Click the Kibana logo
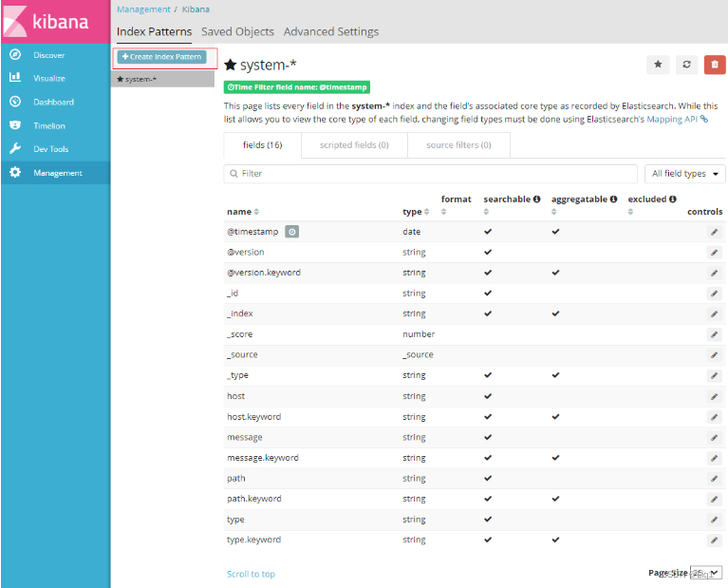 (x=55, y=22)
